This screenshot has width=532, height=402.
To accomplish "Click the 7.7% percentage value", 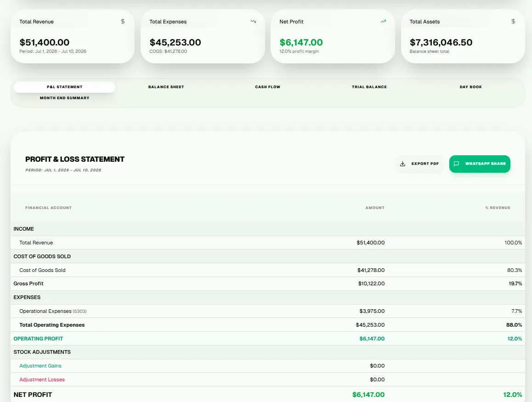I will (x=516, y=311).
